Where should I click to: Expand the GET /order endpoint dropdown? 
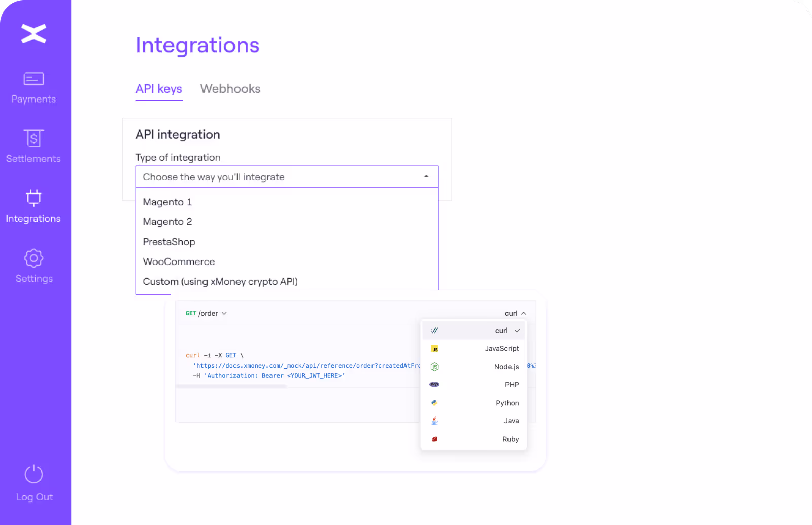(x=206, y=313)
